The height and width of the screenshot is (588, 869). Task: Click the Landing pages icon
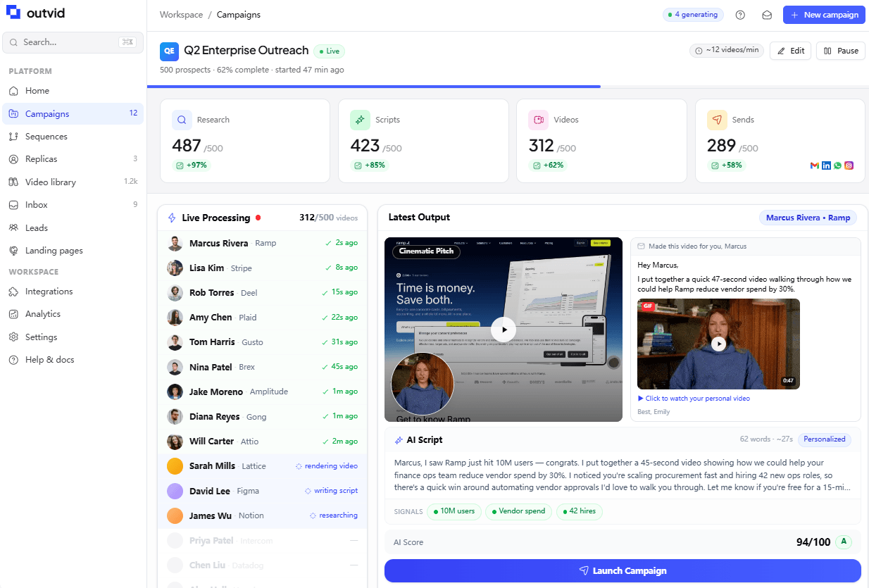pyautogui.click(x=13, y=251)
